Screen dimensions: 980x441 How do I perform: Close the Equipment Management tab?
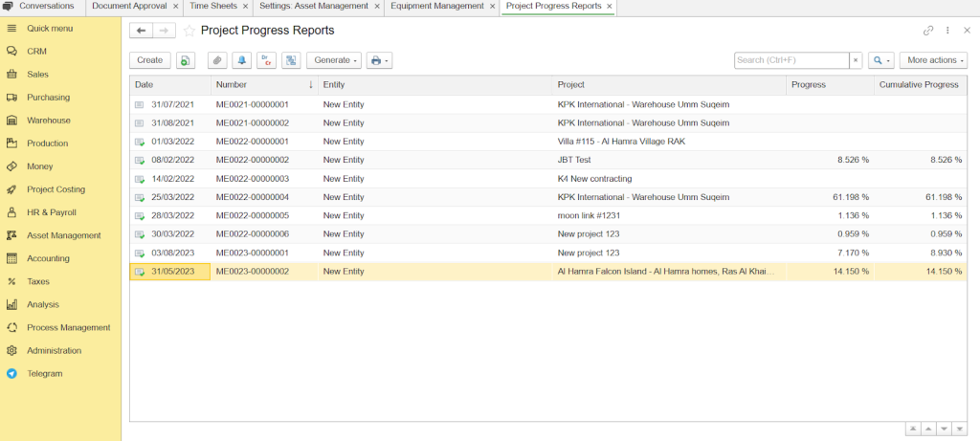493,6
